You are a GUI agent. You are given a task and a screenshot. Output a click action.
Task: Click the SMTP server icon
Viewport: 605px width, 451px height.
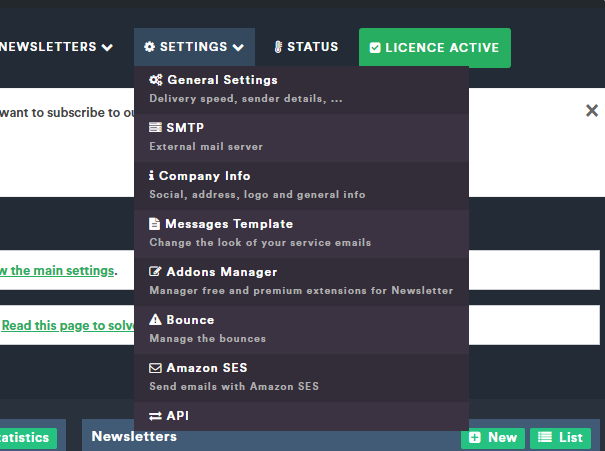[155, 128]
